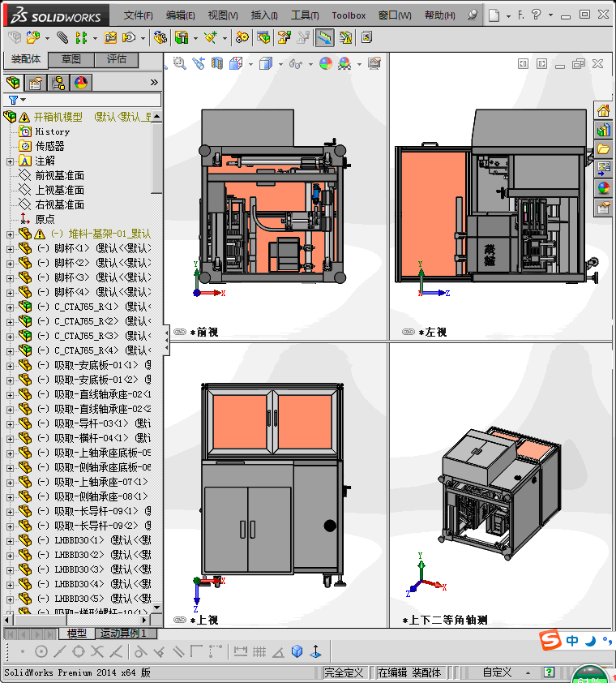
Task: Click the Display Style cube icon
Action: tap(266, 64)
